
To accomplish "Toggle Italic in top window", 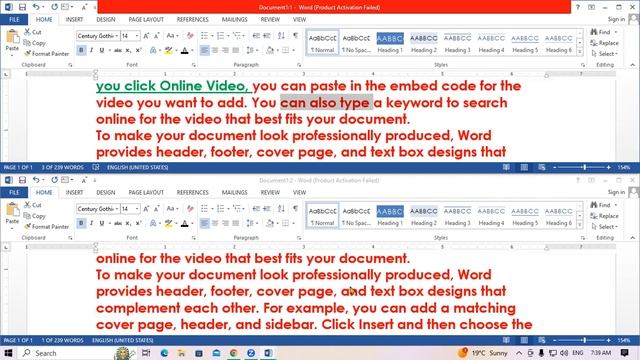I will pyautogui.click(x=91, y=50).
